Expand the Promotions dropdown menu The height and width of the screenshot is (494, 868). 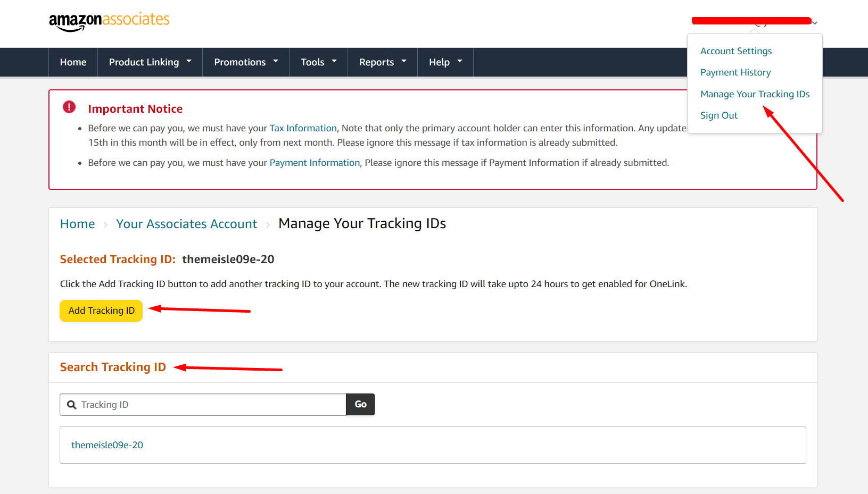tap(245, 62)
